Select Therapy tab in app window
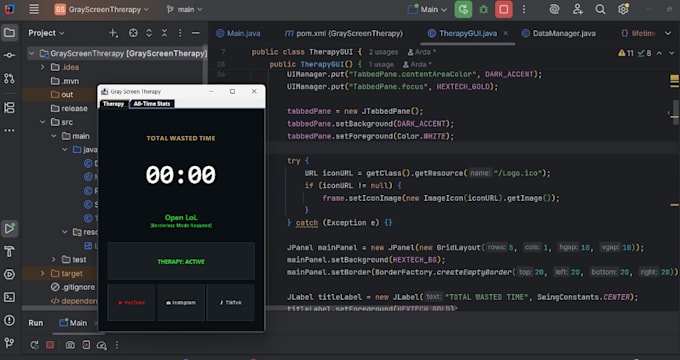This screenshot has width=680, height=360. (114, 104)
